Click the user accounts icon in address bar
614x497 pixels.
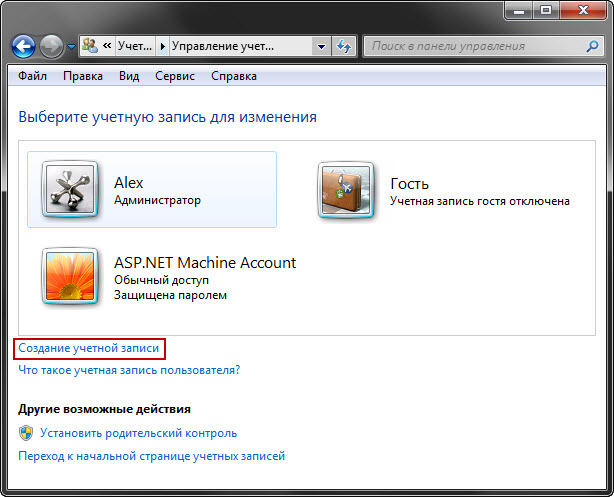(90, 46)
